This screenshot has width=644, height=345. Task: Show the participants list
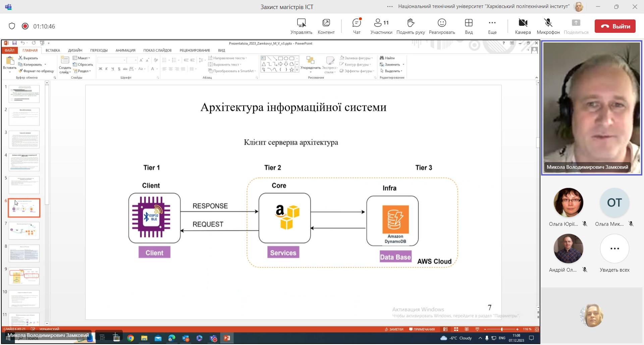tap(381, 26)
